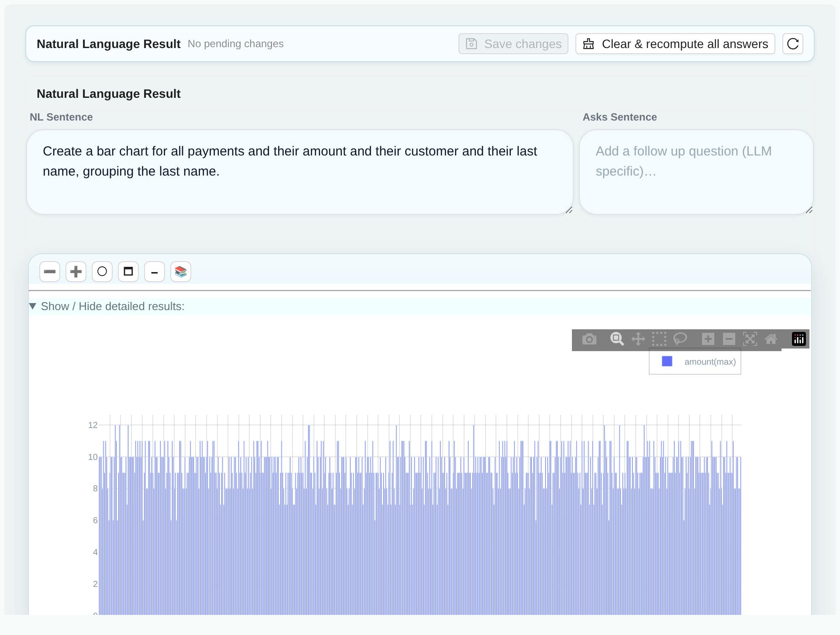Select the Lasso Select tool in chart modebar

tap(680, 339)
